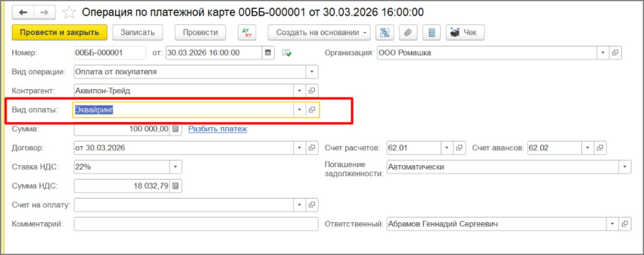Add document to favorites star

(x=70, y=12)
